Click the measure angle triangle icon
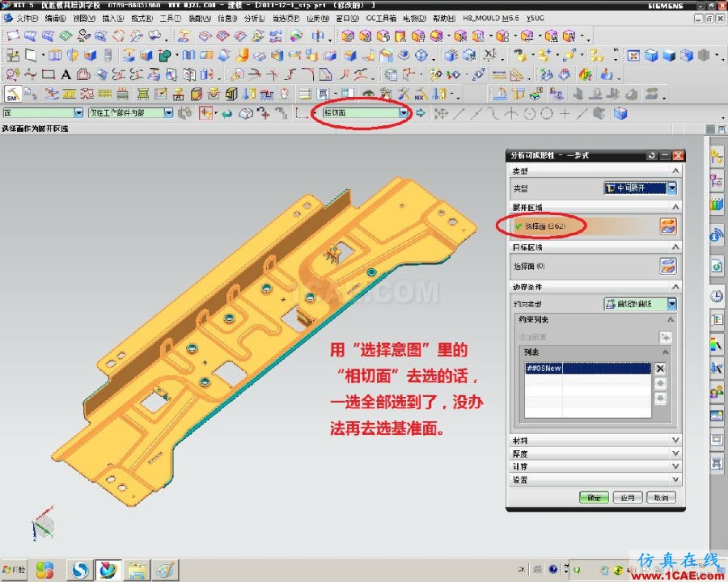Screen dimensions: 728x582 (516, 74)
